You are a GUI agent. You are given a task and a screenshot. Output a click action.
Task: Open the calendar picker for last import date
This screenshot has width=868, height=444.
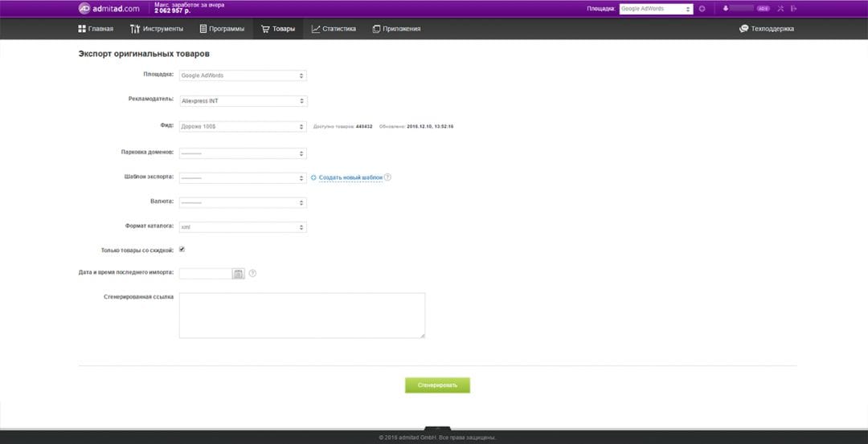pos(238,273)
